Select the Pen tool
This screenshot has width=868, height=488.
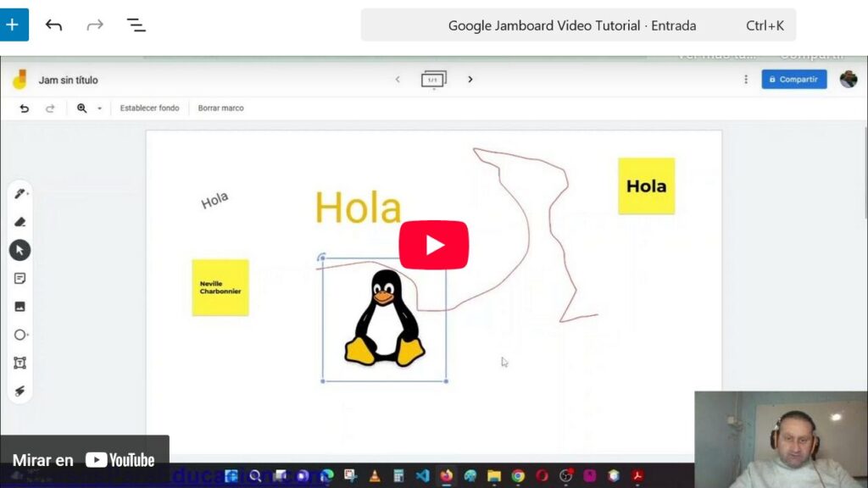[x=20, y=194]
